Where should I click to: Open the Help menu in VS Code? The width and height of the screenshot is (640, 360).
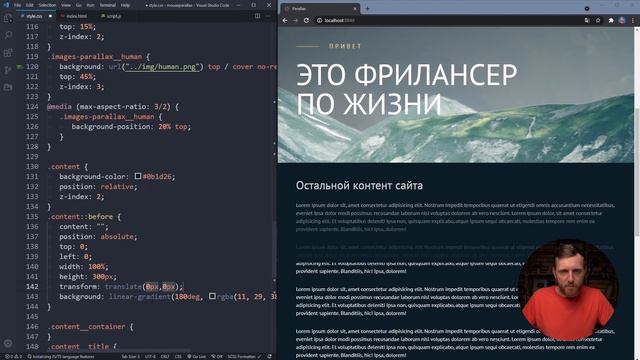point(126,5)
